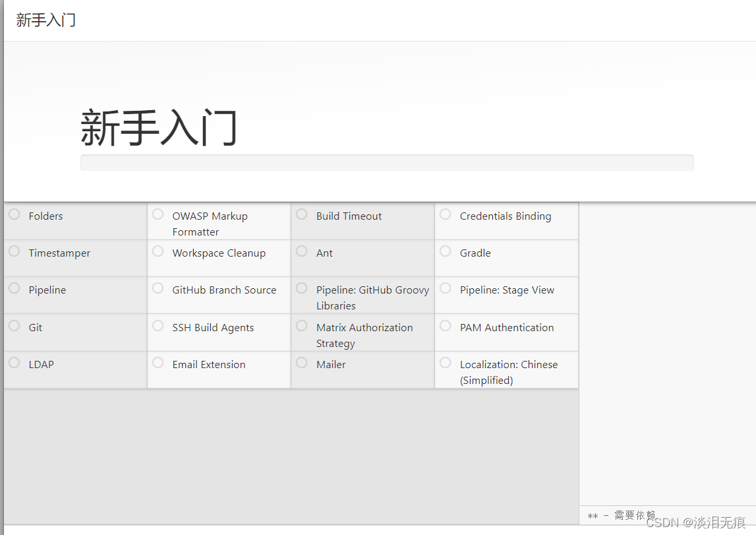
Task: Select the Pipeline plugin name
Action: coord(47,290)
